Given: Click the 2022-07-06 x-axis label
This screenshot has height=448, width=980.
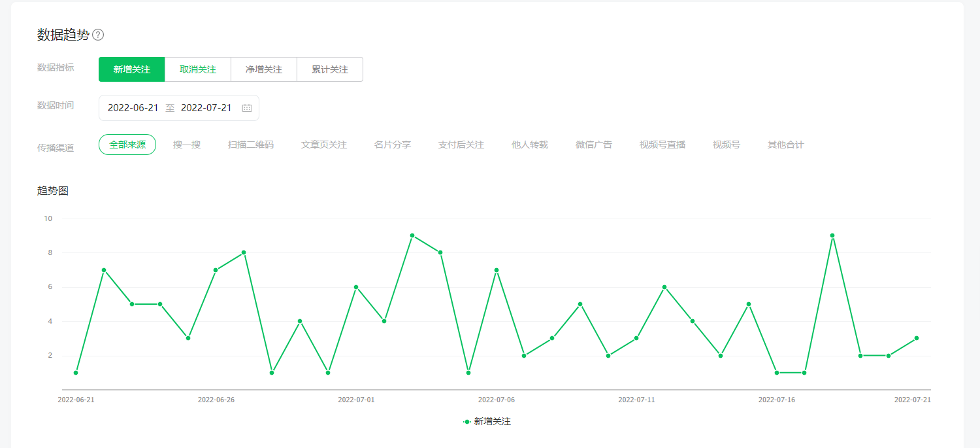Looking at the screenshot, I should point(497,400).
